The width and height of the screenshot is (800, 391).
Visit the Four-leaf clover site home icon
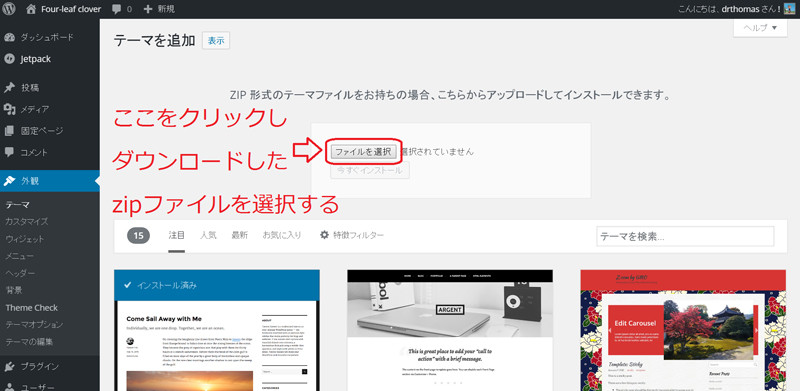(31, 9)
